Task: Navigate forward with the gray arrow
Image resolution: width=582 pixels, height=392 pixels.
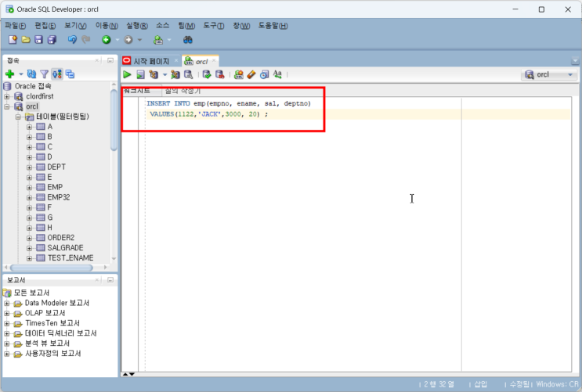Action: click(x=128, y=40)
